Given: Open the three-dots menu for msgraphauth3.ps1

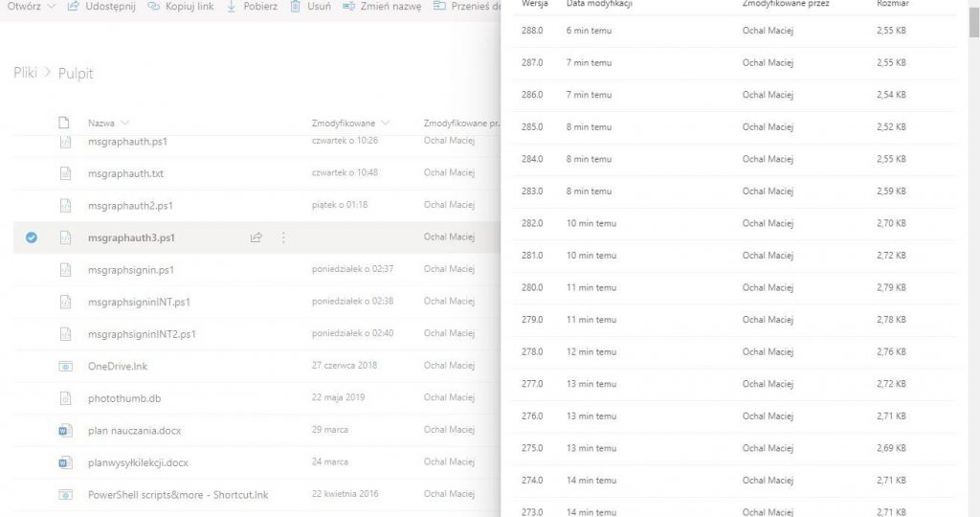Looking at the screenshot, I should [283, 237].
